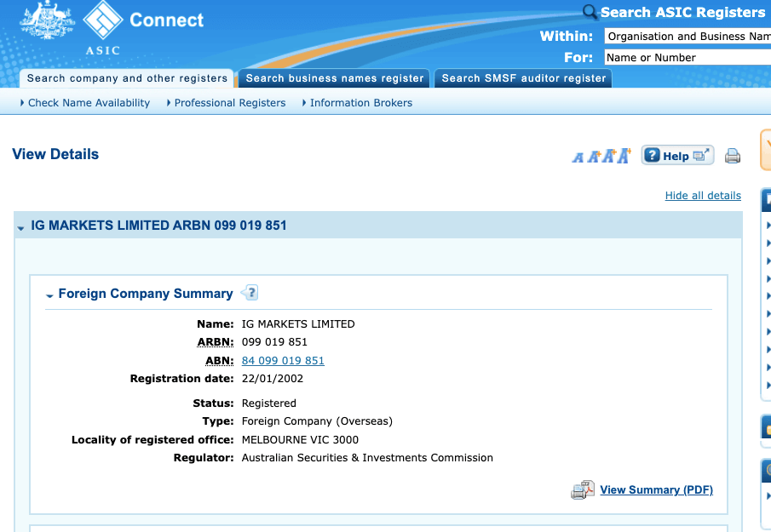Select the largest font size A icon
This screenshot has height=532, width=771.
[x=624, y=155]
